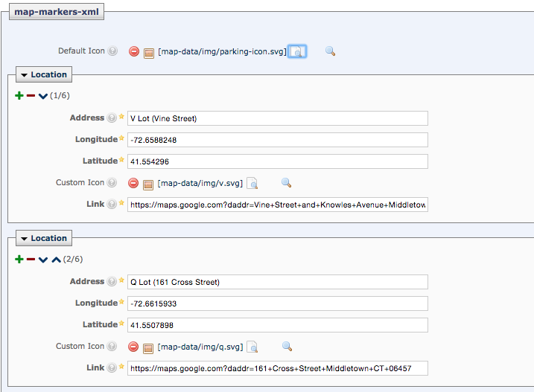Viewport: 534px width, 392px height.
Task: Click the map-data/img/v.svg file link
Action: [200, 183]
